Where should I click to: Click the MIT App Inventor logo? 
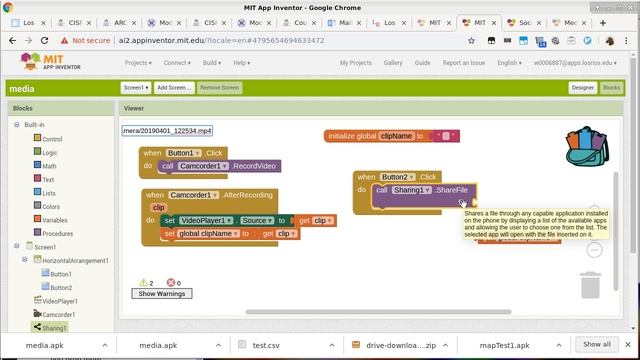tap(50, 61)
